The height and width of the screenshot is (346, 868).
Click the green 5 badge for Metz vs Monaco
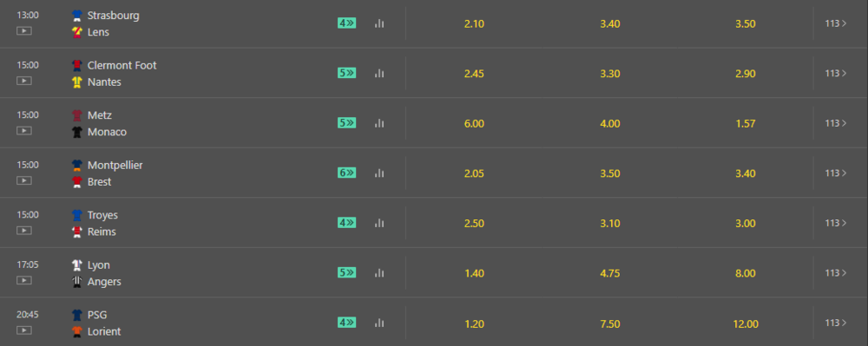pos(346,122)
